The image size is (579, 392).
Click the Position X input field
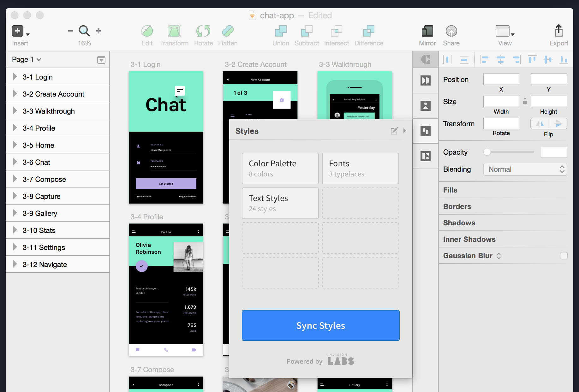coord(501,79)
